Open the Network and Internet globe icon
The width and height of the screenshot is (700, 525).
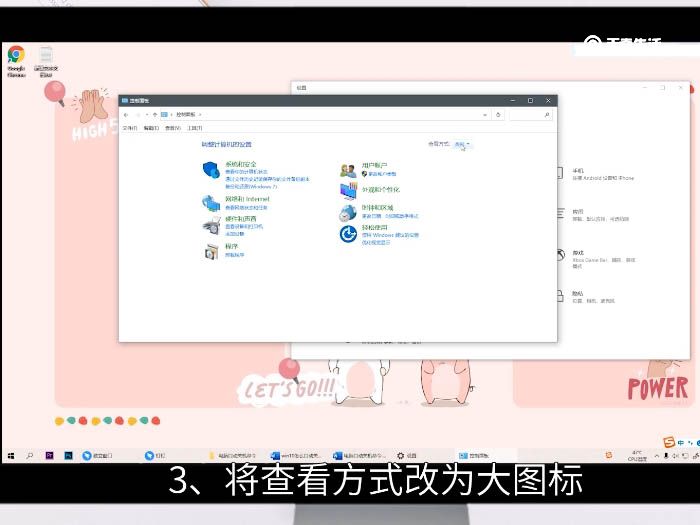211,203
